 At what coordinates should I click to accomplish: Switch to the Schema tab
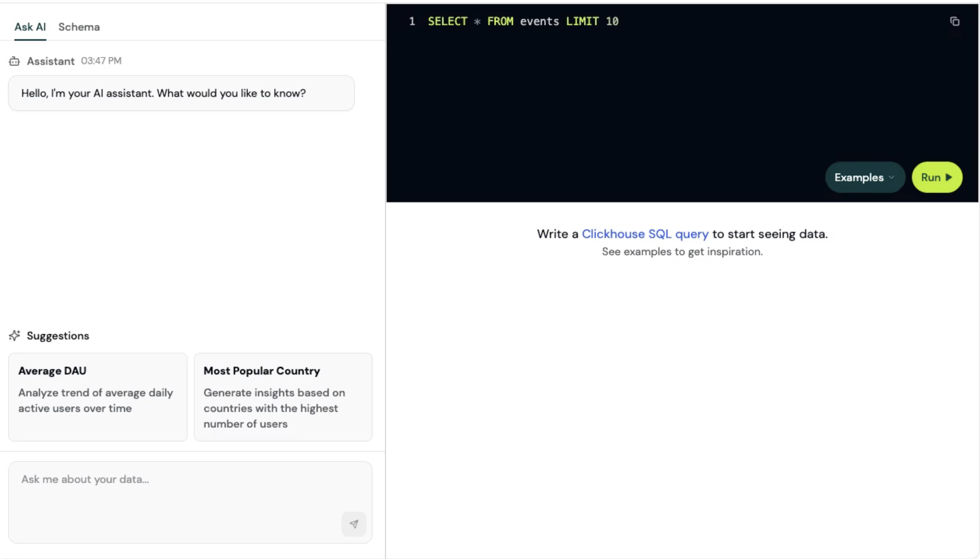[x=79, y=27]
